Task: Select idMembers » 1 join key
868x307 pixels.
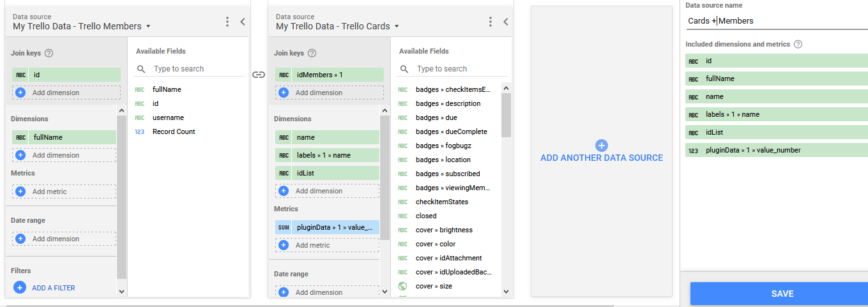Action: 330,75
